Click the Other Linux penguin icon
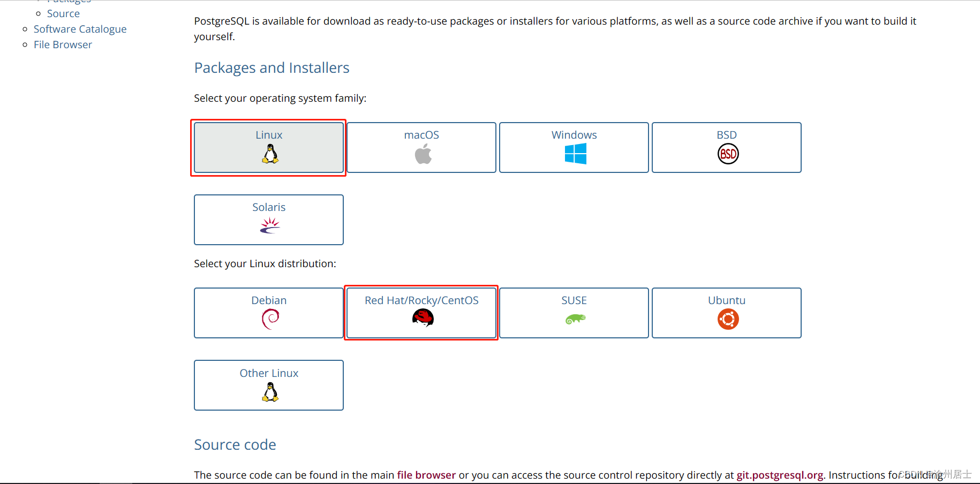 270,392
